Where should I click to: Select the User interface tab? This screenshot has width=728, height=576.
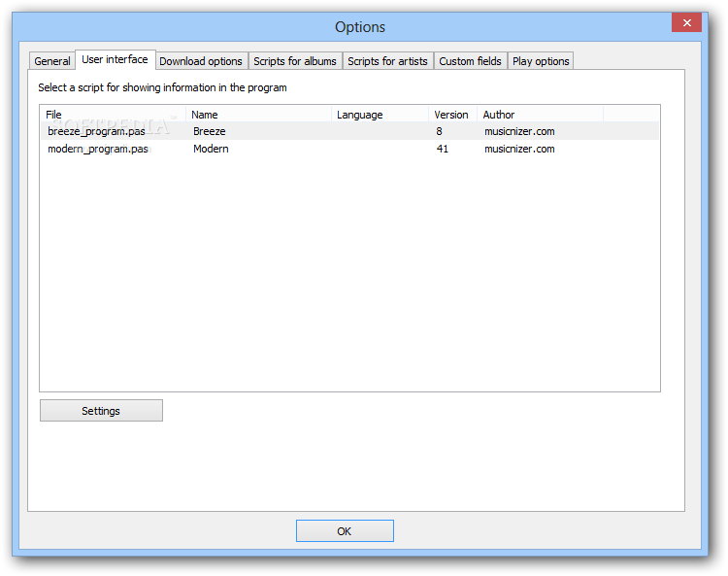(x=115, y=59)
